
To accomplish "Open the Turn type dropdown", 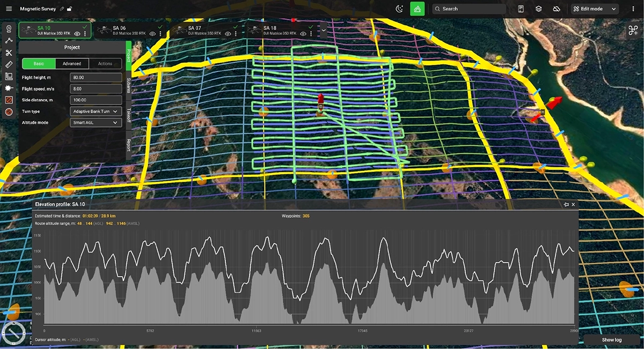I will (96, 111).
